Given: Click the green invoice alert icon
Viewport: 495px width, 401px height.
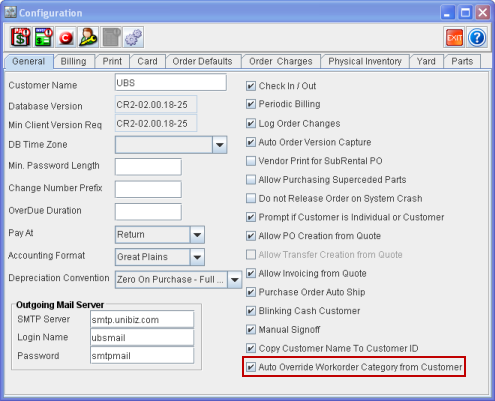Looking at the screenshot, I should pyautogui.click(x=43, y=37).
